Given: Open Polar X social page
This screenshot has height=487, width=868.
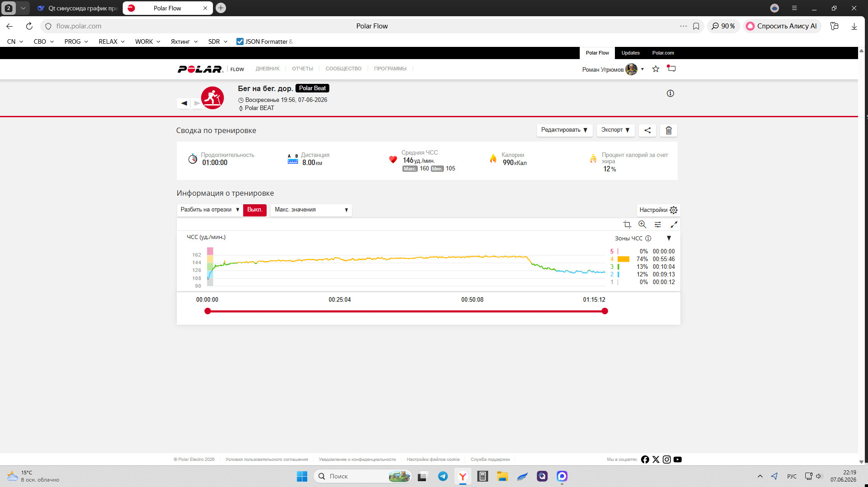Looking at the screenshot, I should coord(656,459).
